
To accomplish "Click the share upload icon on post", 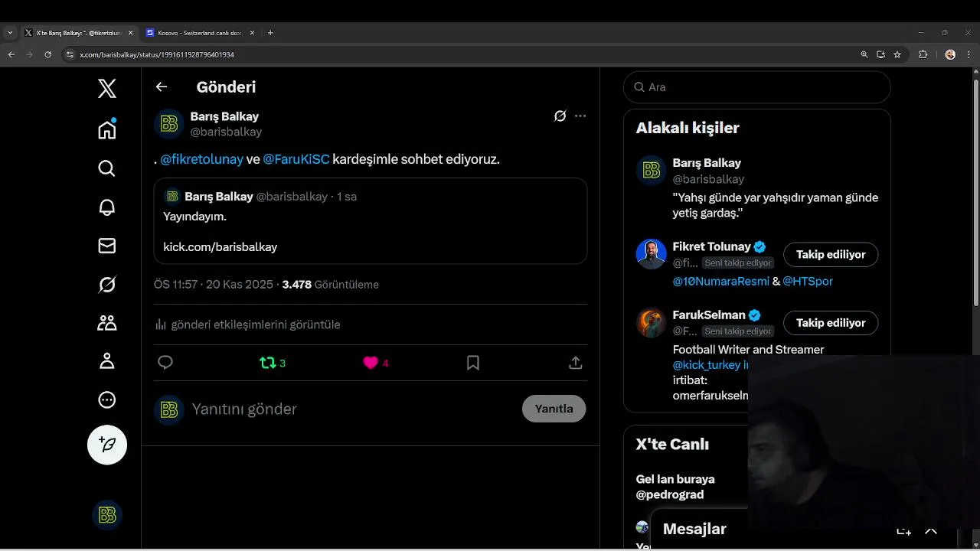I will coord(576,363).
